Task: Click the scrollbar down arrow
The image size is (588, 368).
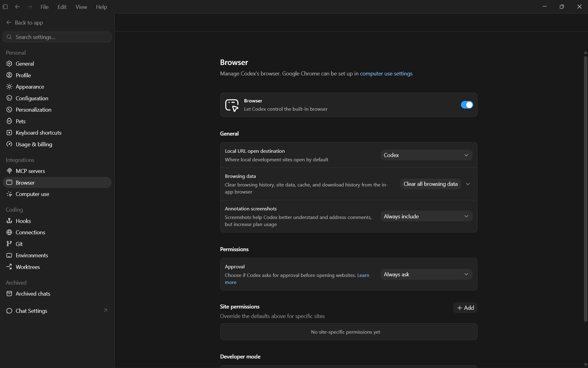Action: click(586, 365)
